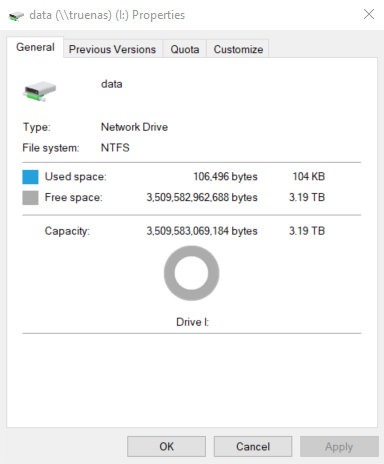
Task: Open the Customize tab
Action: click(238, 49)
